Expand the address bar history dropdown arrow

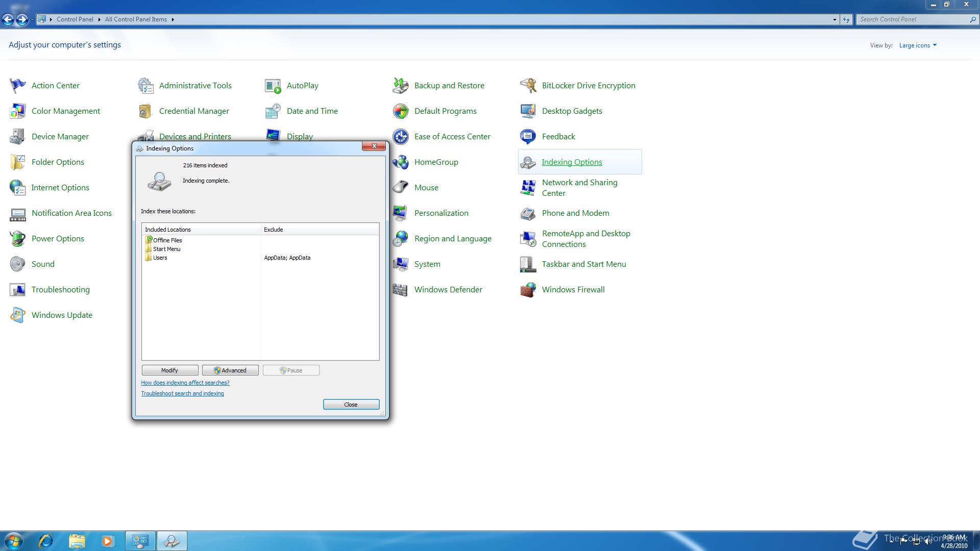pyautogui.click(x=835, y=19)
